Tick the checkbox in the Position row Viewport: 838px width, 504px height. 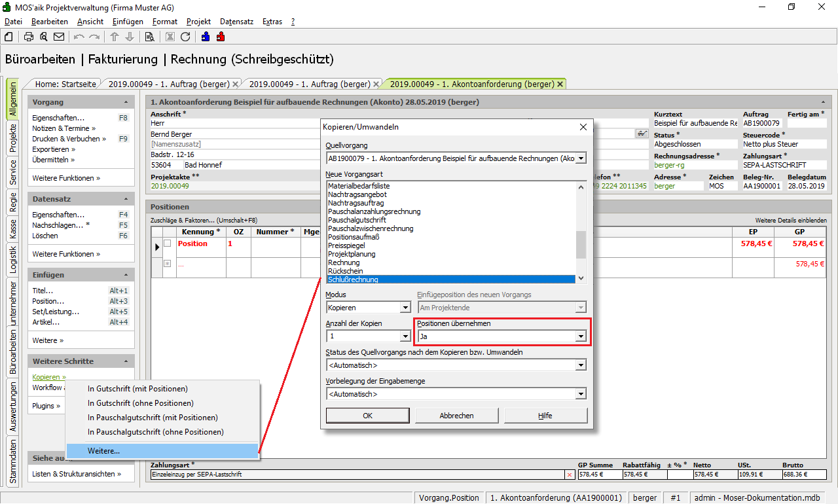pyautogui.click(x=168, y=243)
